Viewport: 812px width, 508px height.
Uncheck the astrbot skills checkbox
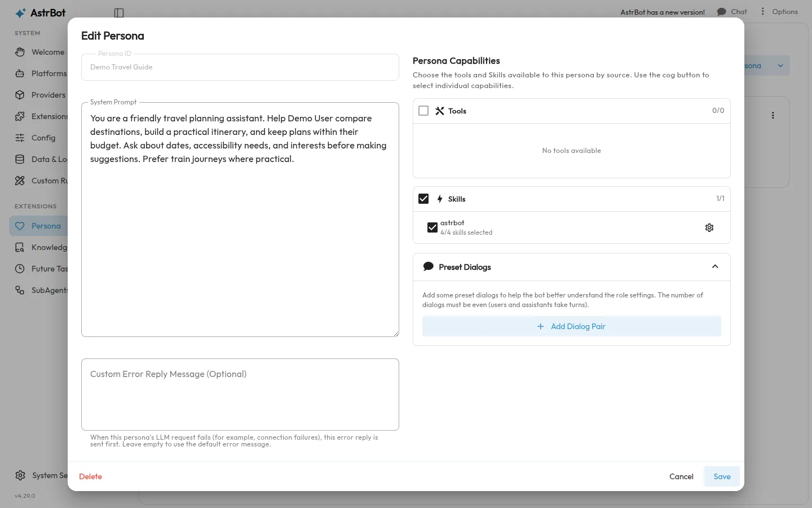pos(433,227)
